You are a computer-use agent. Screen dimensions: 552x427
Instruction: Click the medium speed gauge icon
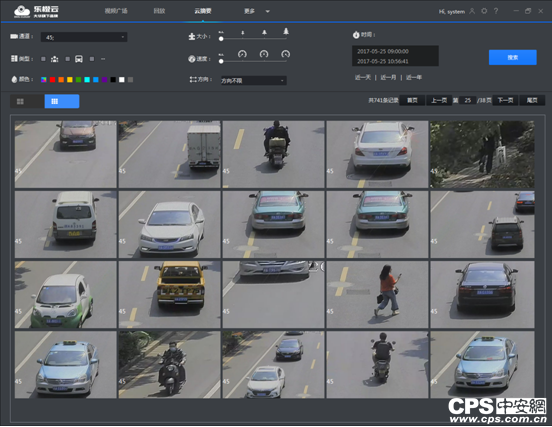coord(264,54)
